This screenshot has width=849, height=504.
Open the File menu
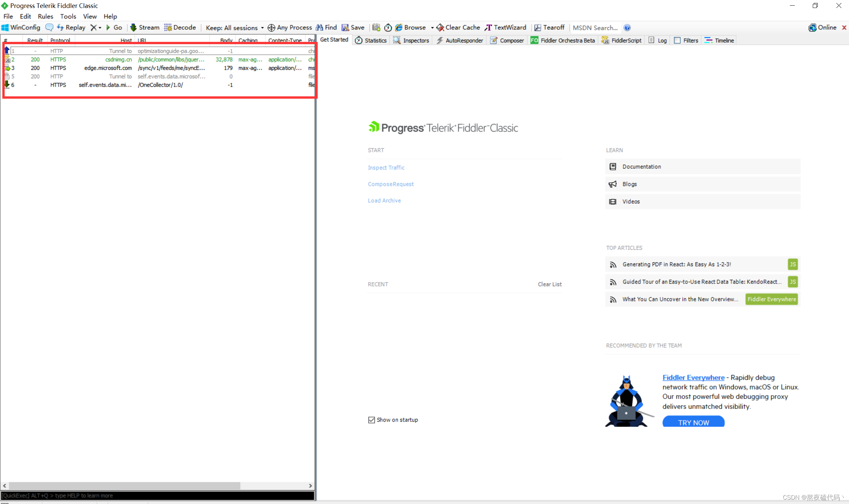click(8, 16)
